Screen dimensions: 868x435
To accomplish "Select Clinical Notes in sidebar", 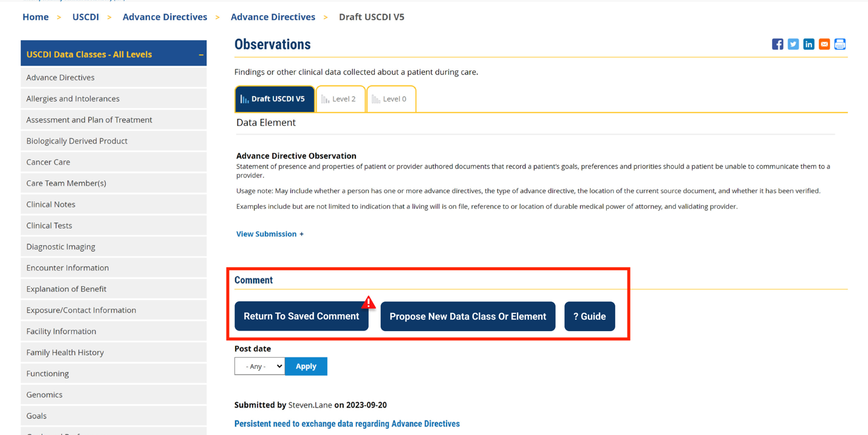I will coord(51,204).
